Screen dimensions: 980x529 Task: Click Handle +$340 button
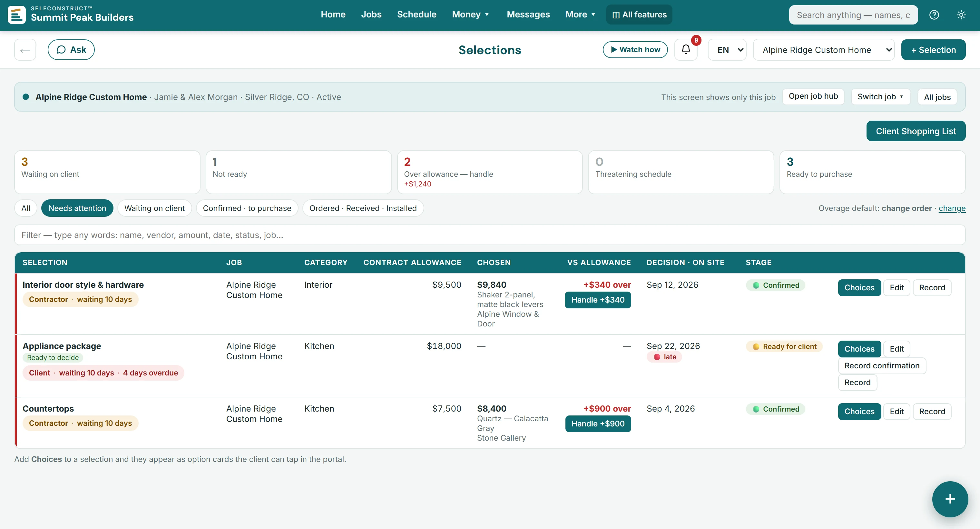598,300
